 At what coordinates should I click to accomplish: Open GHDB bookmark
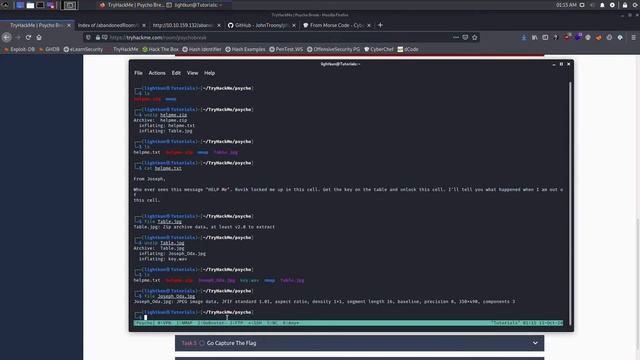coord(49,49)
